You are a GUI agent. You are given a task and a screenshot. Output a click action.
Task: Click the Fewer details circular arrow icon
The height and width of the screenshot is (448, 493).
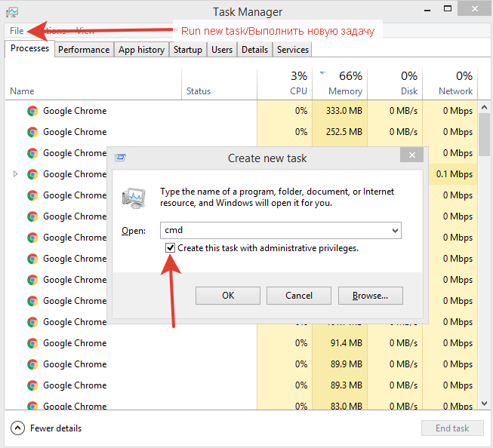pos(17,428)
